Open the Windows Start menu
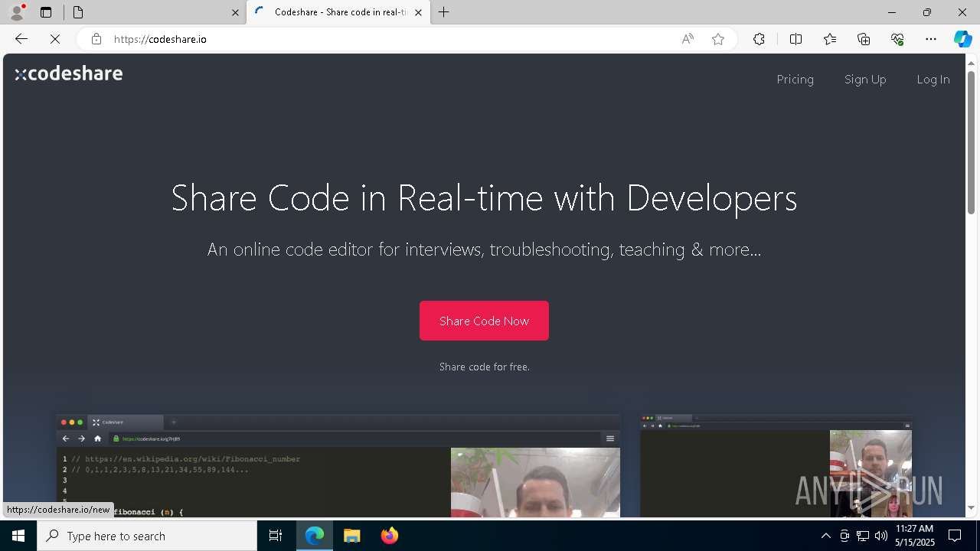The width and height of the screenshot is (980, 551). [x=18, y=536]
